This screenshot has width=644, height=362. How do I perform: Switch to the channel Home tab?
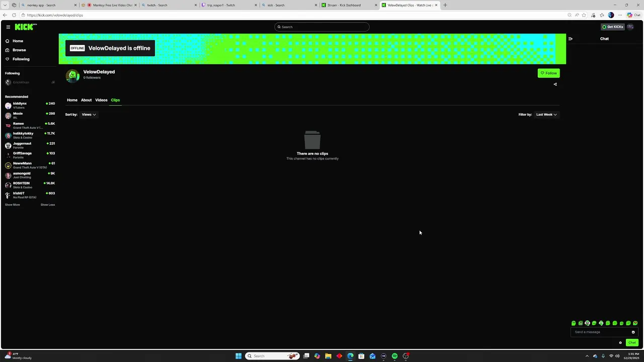(72, 100)
